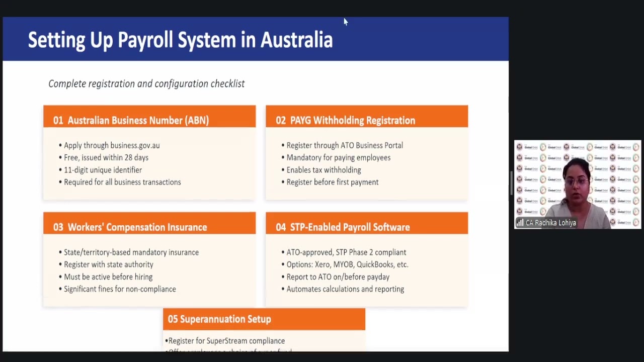Click subtitle 'Complete registration and configuration checklist'
644x362 pixels.
coord(146,83)
